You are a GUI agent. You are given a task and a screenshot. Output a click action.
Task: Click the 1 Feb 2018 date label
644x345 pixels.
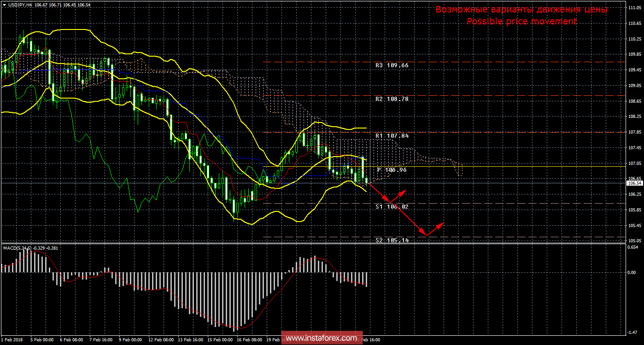[12, 340]
